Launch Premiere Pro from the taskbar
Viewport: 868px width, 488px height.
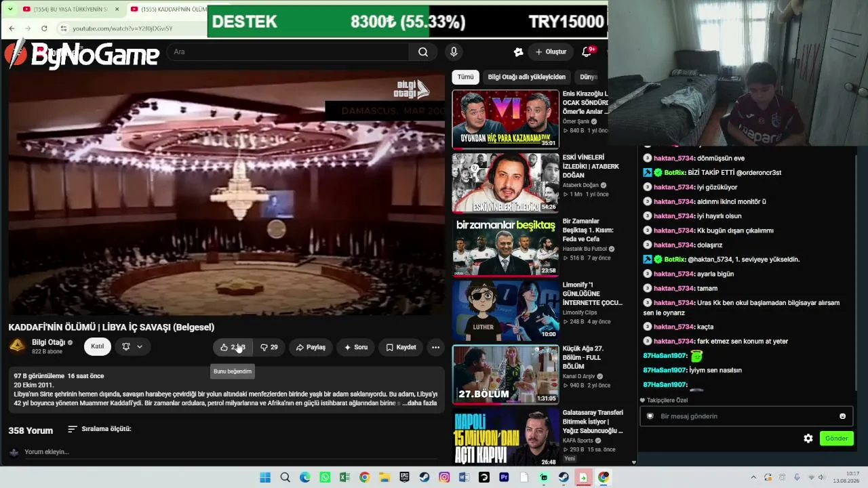[x=504, y=477]
